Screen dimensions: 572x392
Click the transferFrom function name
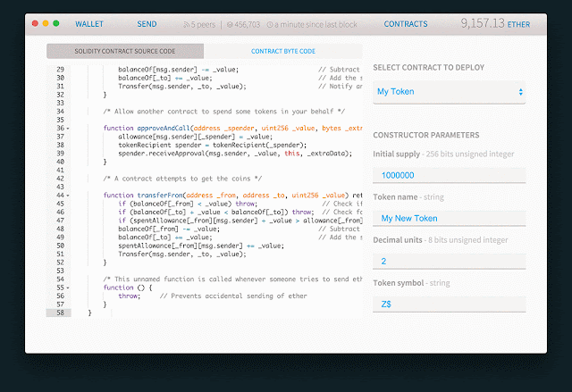[x=160, y=196]
